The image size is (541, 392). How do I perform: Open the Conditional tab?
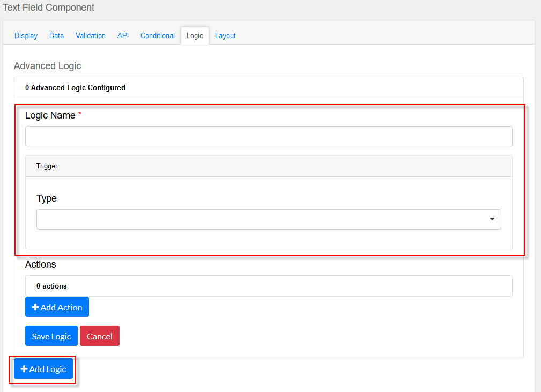point(158,35)
